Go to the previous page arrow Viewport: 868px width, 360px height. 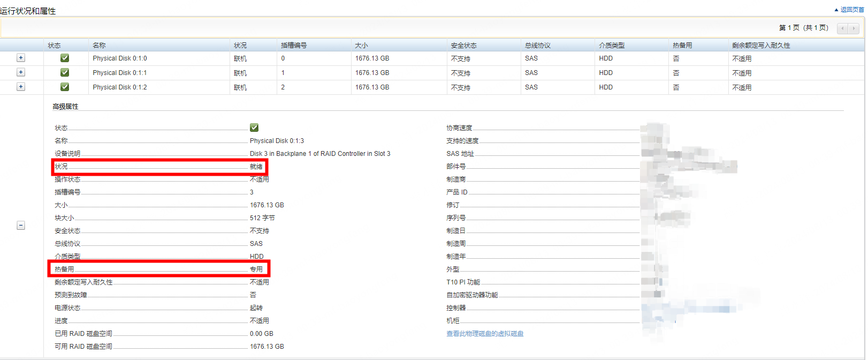coord(843,28)
